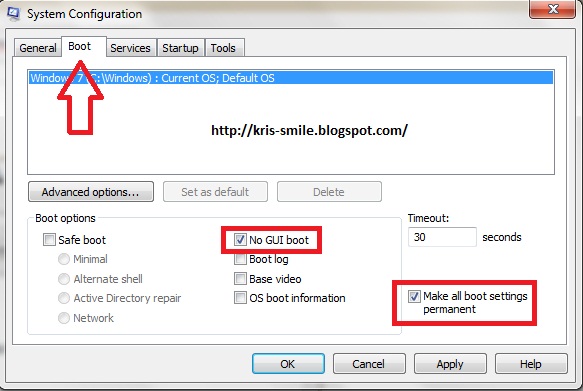Click the System Configuration title bar icon

[x=13, y=14]
